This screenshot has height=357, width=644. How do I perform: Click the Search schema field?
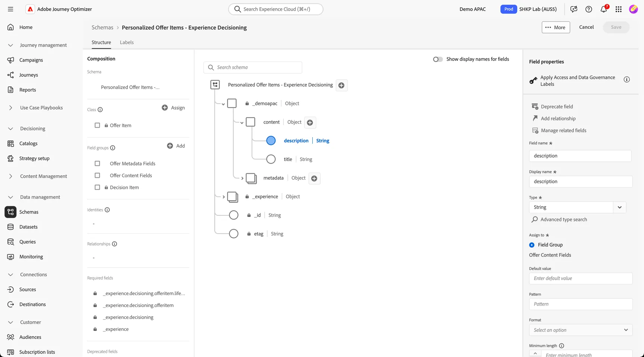[x=253, y=67]
